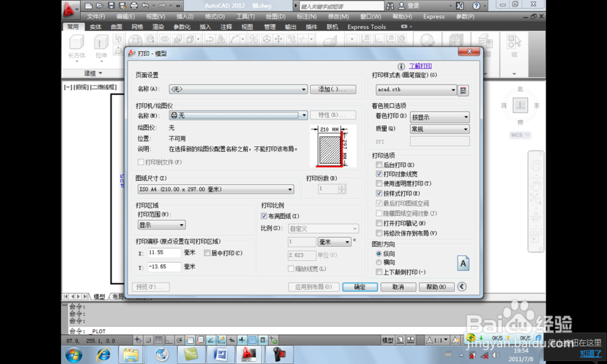Open 文件(F) menu
The width and height of the screenshot is (607, 364).
(96, 16)
